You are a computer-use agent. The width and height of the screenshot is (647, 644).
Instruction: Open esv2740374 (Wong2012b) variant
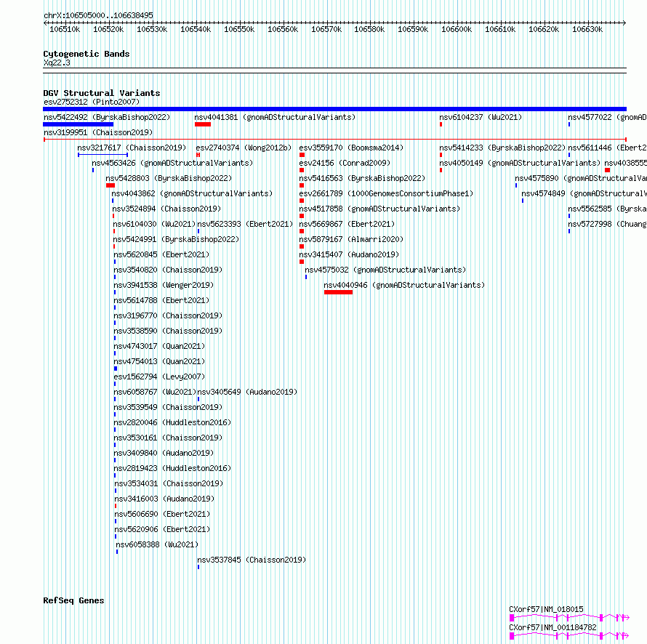point(244,148)
